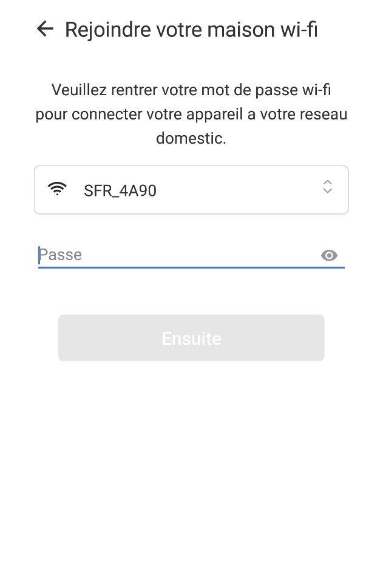Viewport: 383px width, 588px height.
Task: Click the blue underline of password field
Action: (x=191, y=267)
